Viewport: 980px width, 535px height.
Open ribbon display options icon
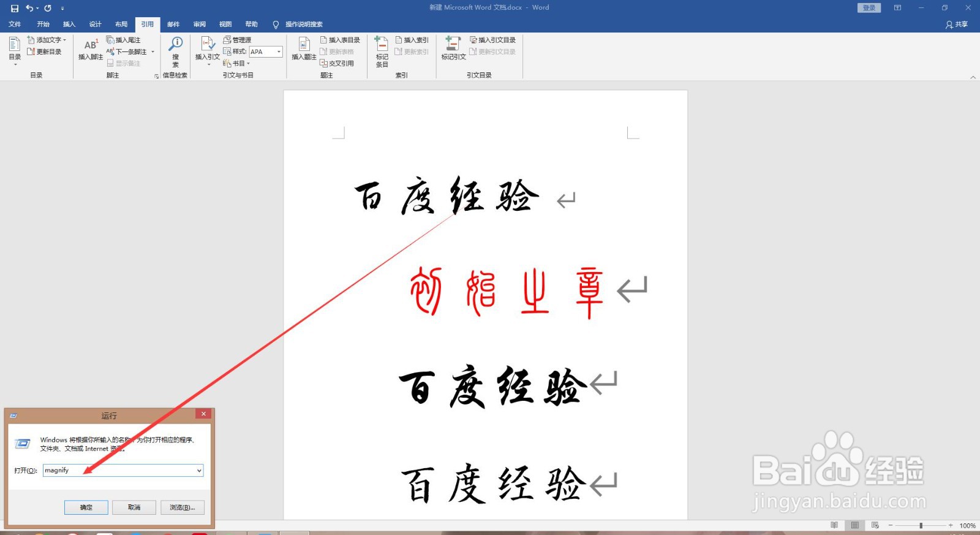[897, 8]
